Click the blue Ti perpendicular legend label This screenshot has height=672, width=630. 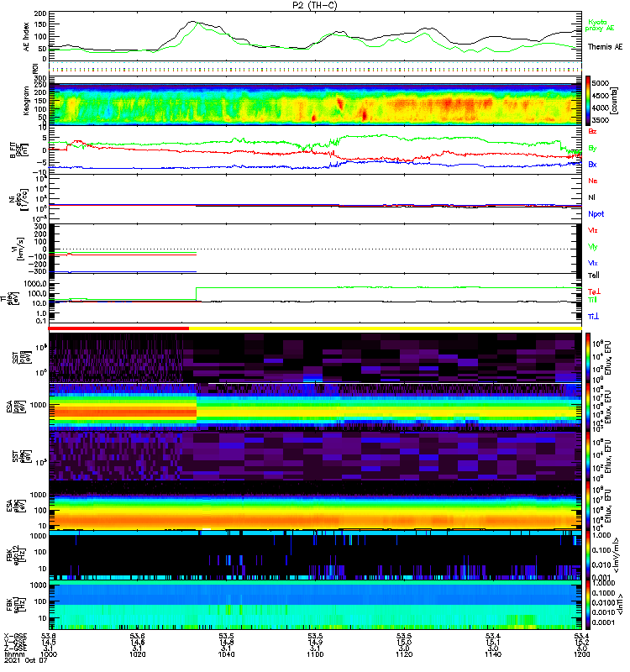tap(593, 317)
